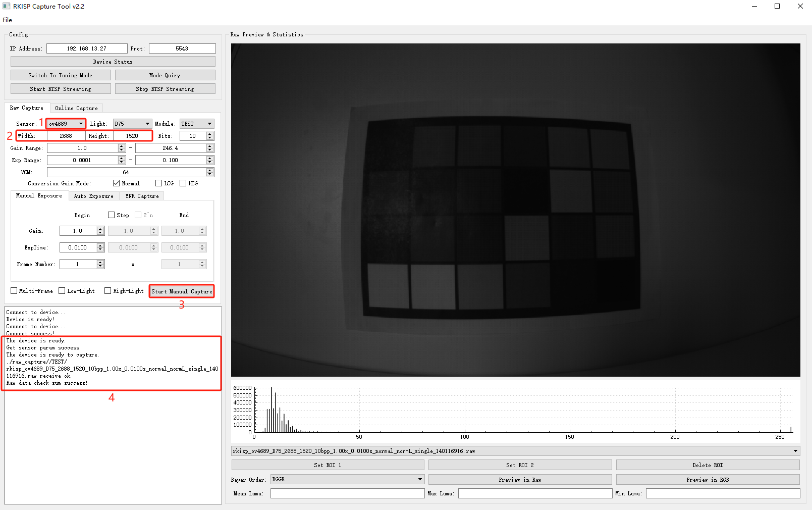The width and height of the screenshot is (812, 510).
Task: Toggle the Multi-Frame checkbox
Action: [x=14, y=291]
